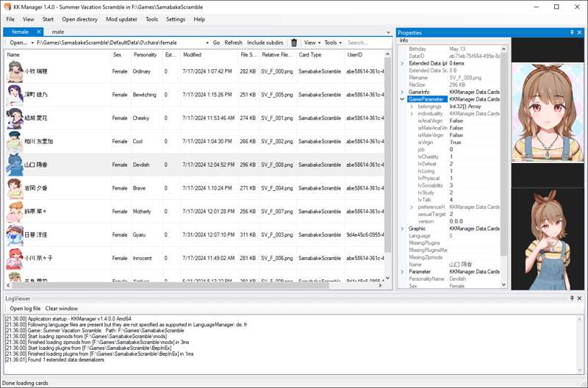Screen dimensions: 588x388
Task: Expand the Extended Data property node
Action: [x=402, y=63]
